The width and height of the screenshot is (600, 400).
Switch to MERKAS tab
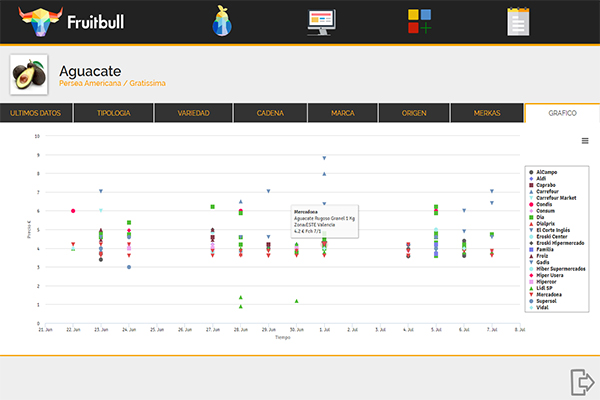point(487,113)
